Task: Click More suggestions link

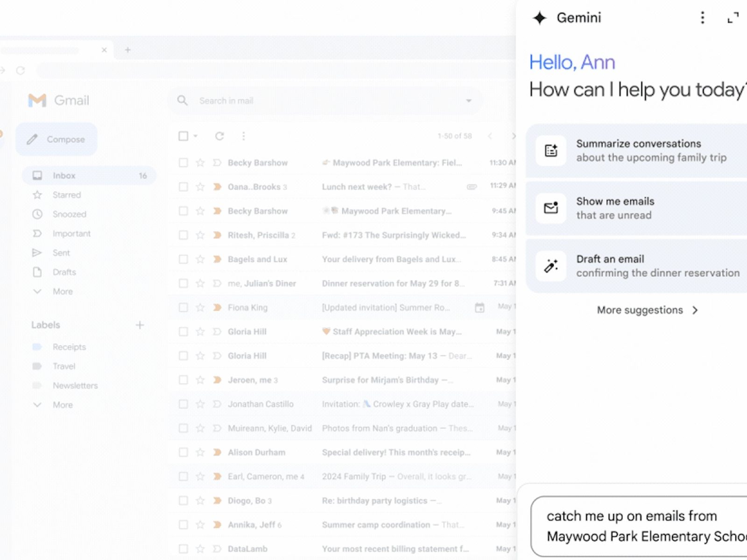Action: click(647, 310)
